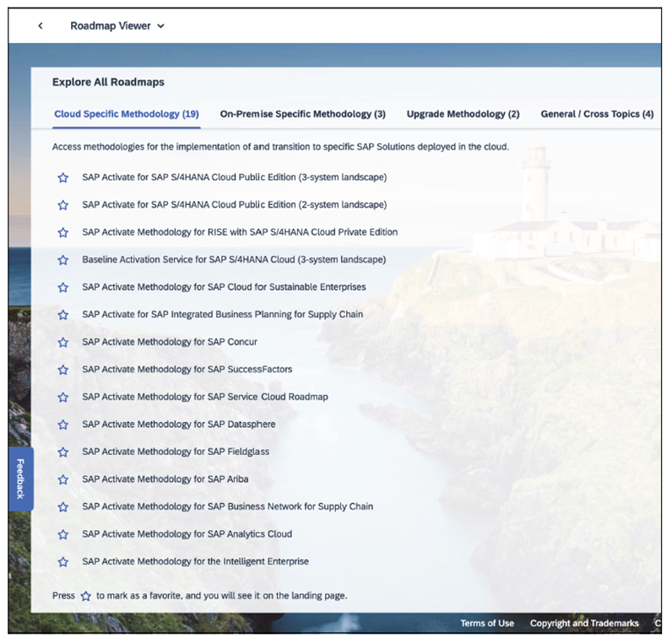Image resolution: width=672 pixels, height=639 pixels.
Task: Open SAP Activate for S/4HANA Cloud Public Edition (3-system landscape)
Action: point(235,177)
